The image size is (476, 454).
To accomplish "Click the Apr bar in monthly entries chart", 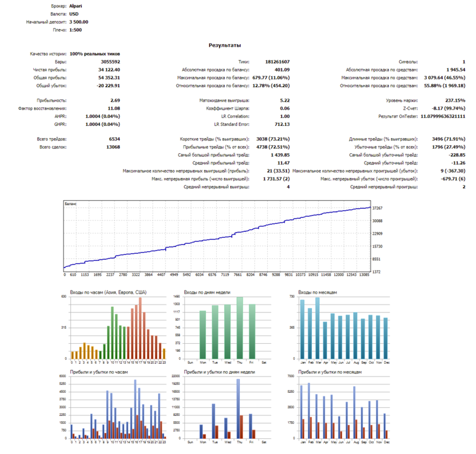I will point(325,340).
